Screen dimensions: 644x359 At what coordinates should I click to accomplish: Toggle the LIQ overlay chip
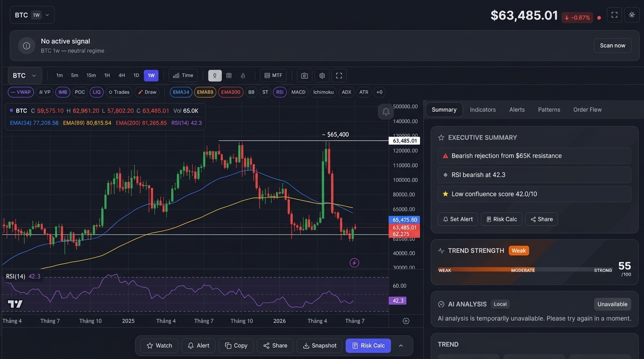(x=96, y=92)
